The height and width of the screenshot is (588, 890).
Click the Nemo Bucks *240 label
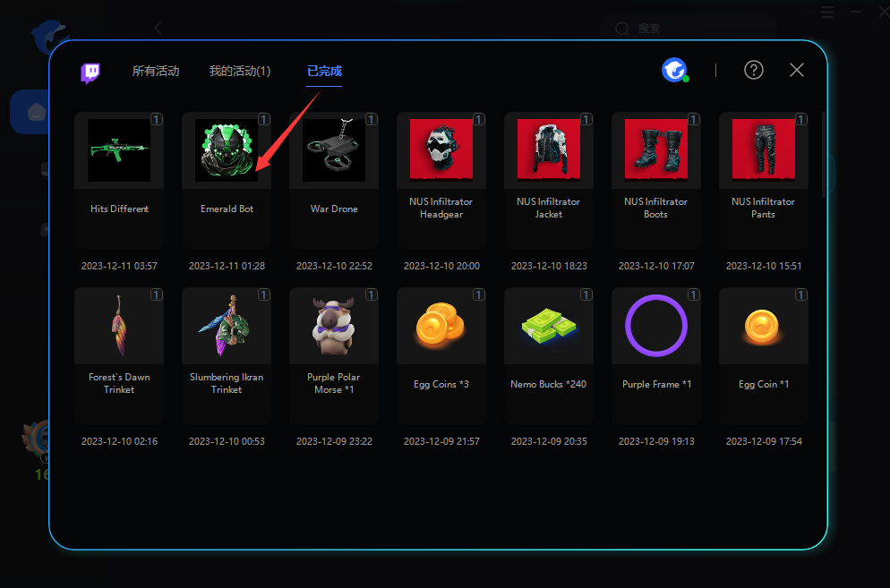pos(548,384)
